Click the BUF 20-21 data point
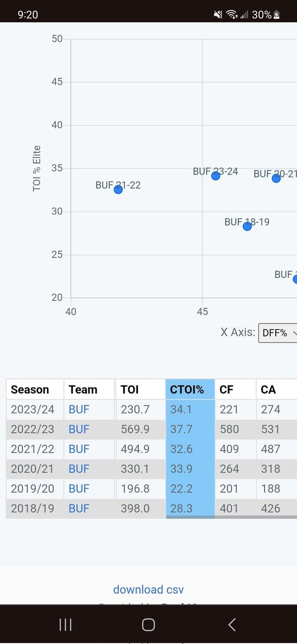 click(x=276, y=178)
